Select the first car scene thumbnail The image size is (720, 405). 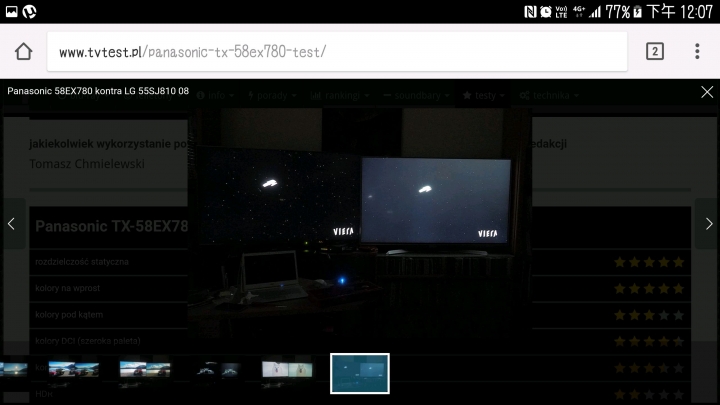tap(73, 369)
